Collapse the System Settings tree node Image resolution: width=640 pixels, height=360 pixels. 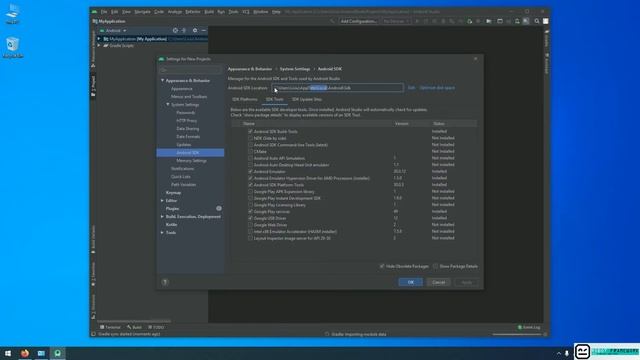pos(168,104)
